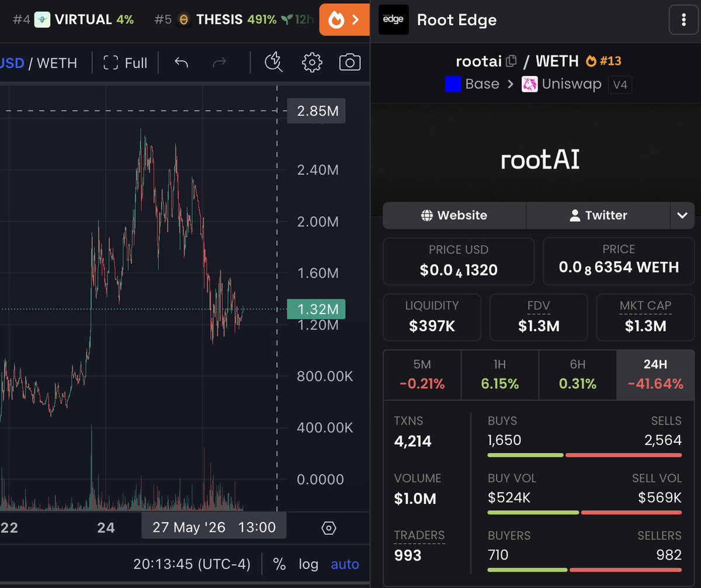Open the rootAI Twitter link
Viewport: 701px width, 588px height.
coord(598,215)
